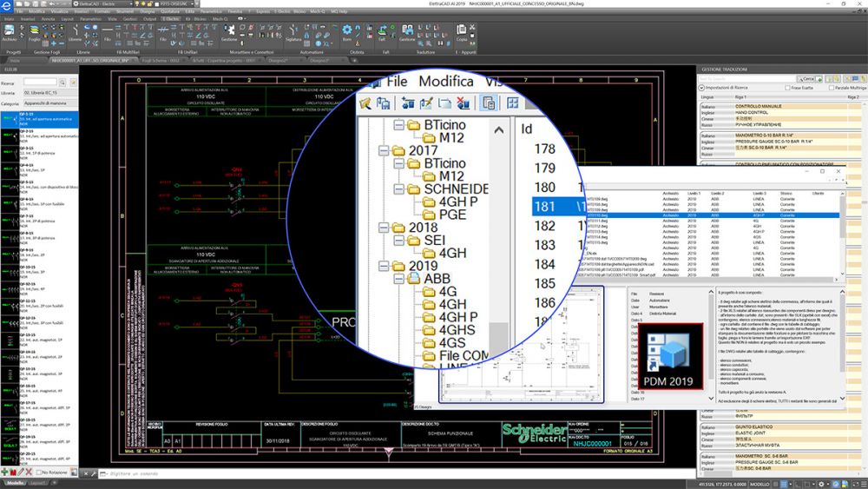
Task: Open the Modifica menu in the PDM window
Action: coord(445,82)
